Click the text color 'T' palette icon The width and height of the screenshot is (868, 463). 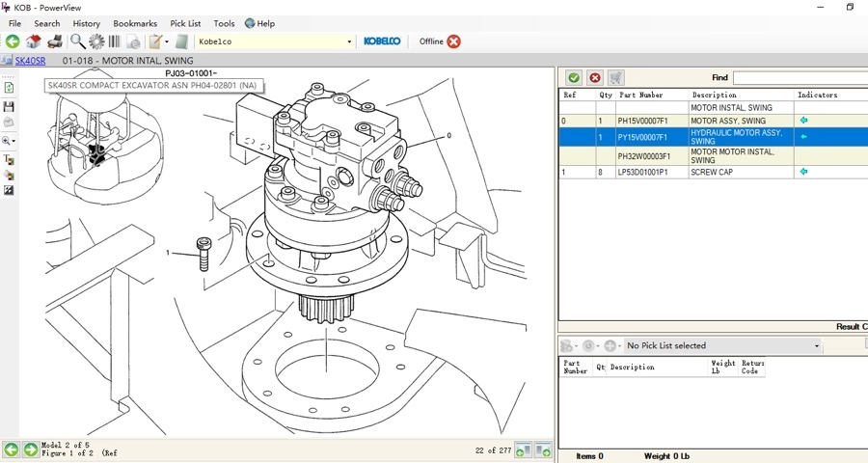(9, 159)
